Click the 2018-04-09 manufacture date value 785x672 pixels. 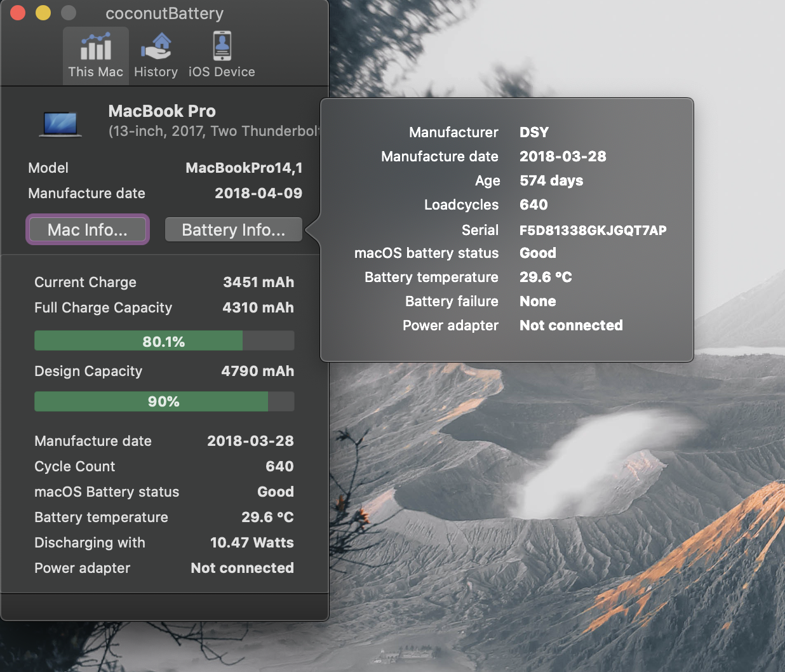258,193
